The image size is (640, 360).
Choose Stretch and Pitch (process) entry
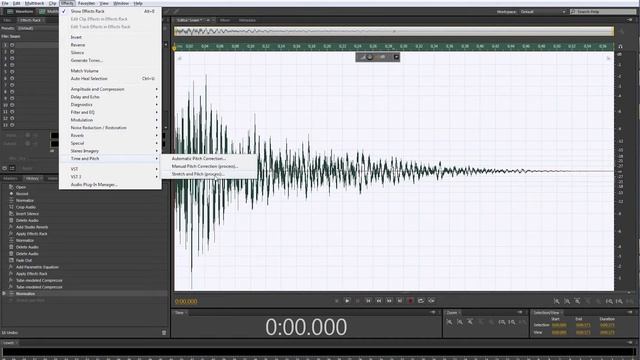click(209, 174)
